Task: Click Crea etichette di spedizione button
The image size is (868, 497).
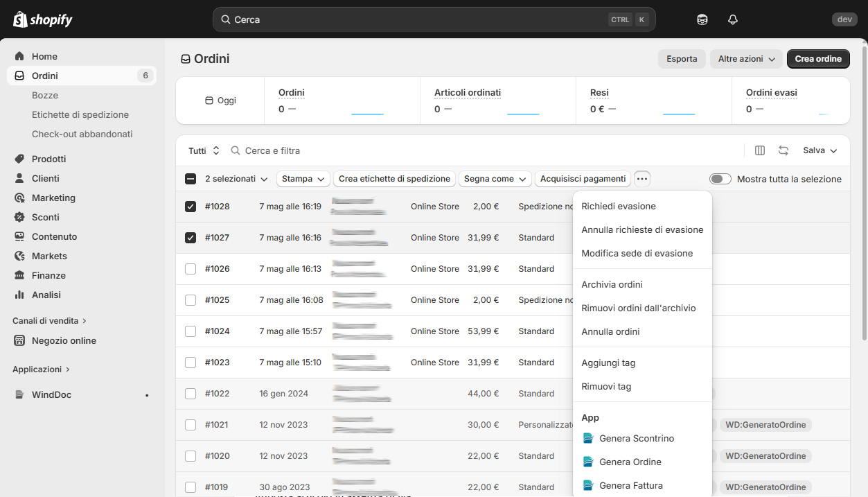Action: point(394,179)
